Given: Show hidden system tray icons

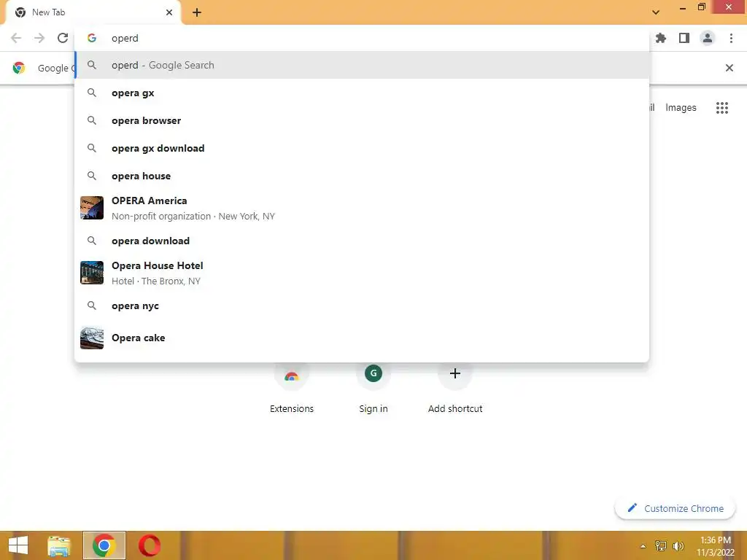Looking at the screenshot, I should tap(643, 546).
